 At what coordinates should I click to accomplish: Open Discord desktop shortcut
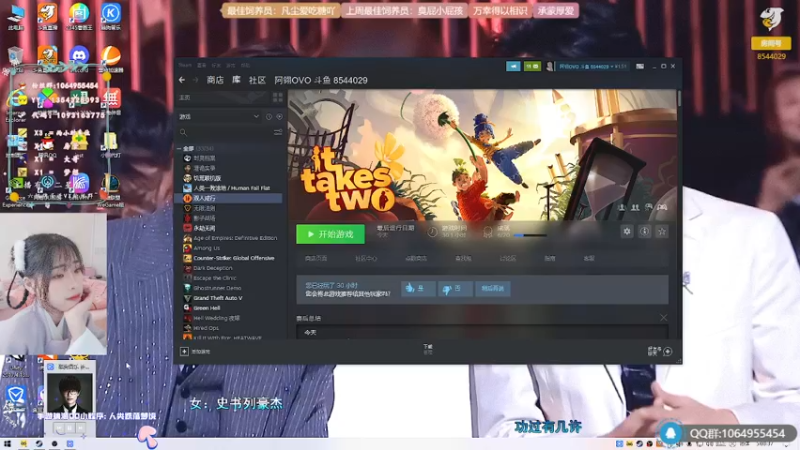(x=79, y=55)
